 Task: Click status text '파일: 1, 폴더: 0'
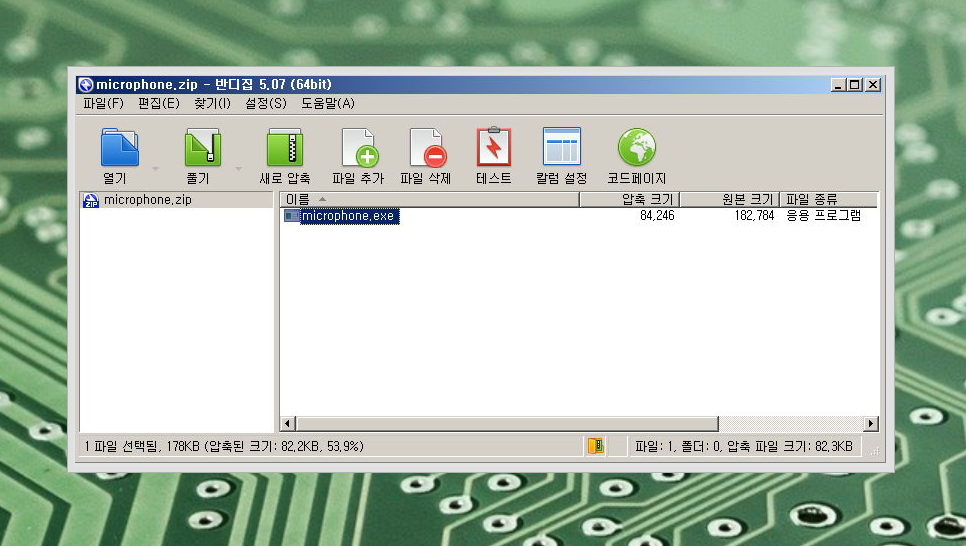678,446
